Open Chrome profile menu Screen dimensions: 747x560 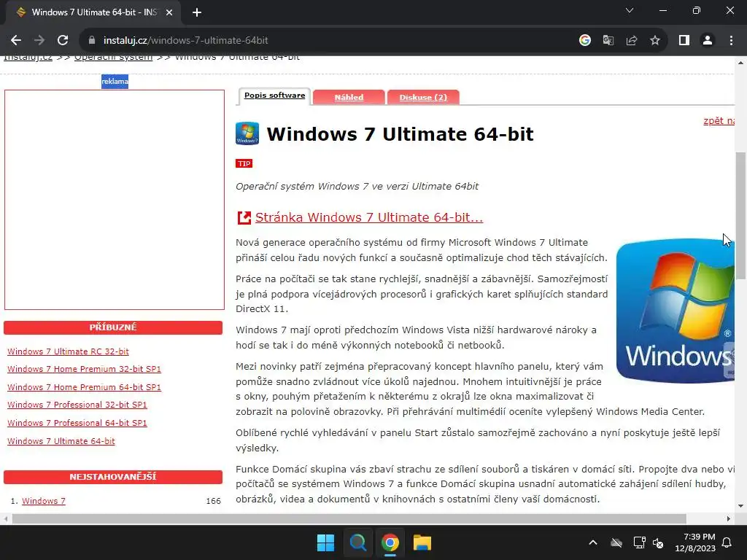(708, 41)
